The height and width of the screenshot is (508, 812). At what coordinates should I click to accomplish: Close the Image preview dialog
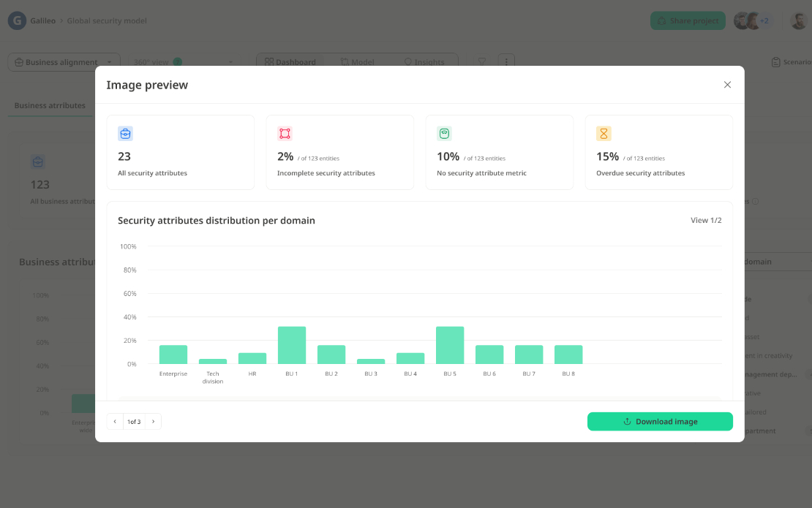[727, 85]
